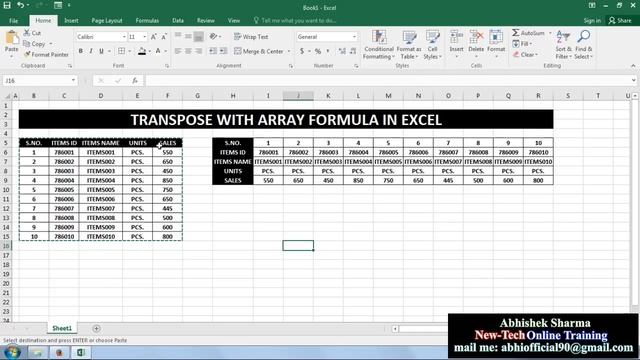640x360 pixels.
Task: Open the General number format dropdown
Action: [x=354, y=37]
